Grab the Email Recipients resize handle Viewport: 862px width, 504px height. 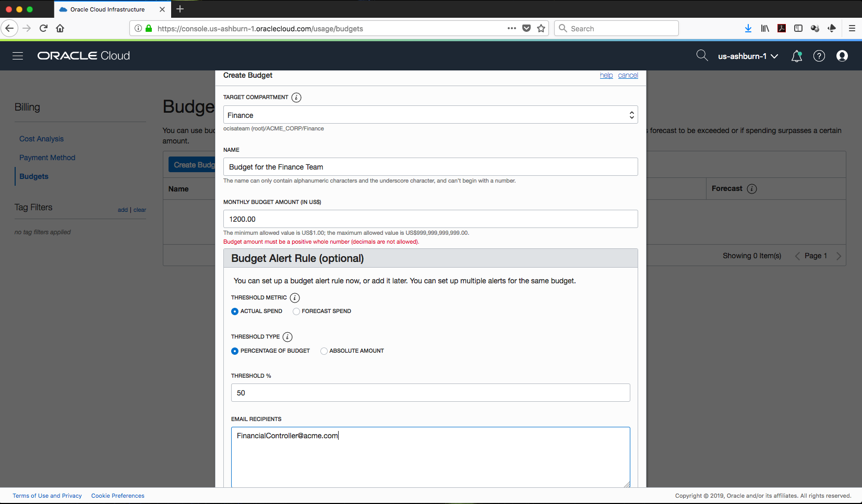pyautogui.click(x=627, y=484)
